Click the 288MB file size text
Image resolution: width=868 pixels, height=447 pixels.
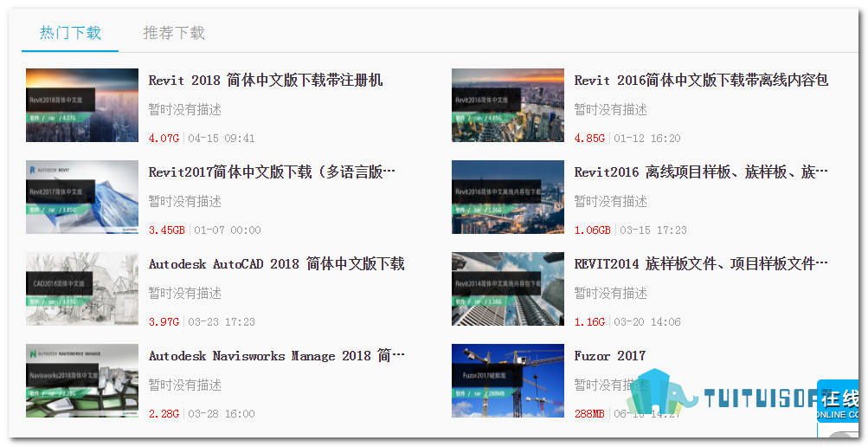[589, 414]
